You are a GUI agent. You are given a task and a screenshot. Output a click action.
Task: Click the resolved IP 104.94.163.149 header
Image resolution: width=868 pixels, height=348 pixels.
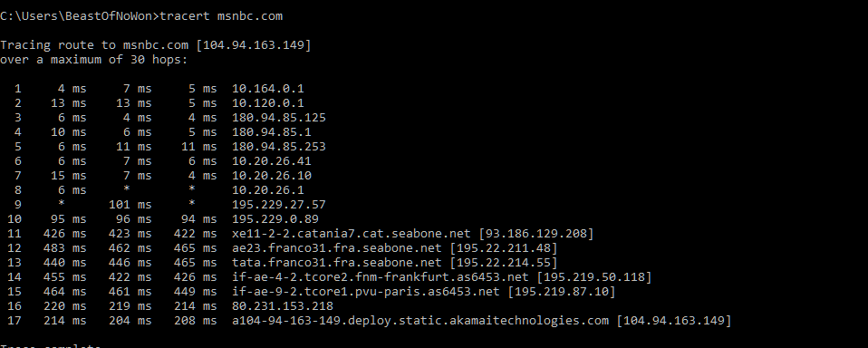tap(254, 44)
